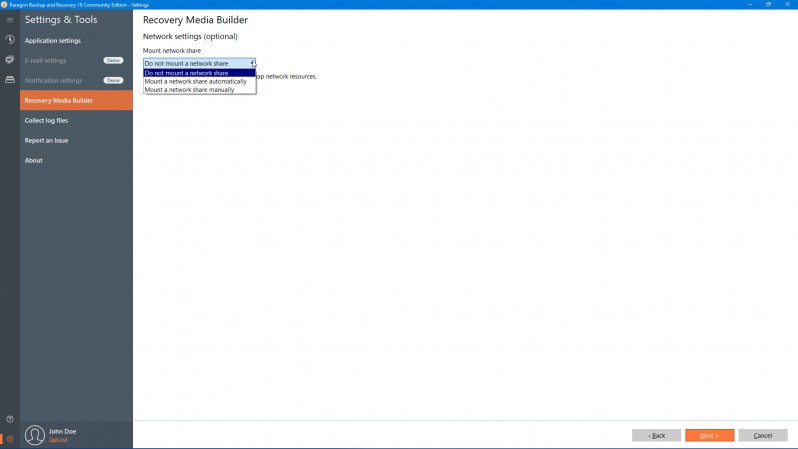Open the About page

coord(34,160)
